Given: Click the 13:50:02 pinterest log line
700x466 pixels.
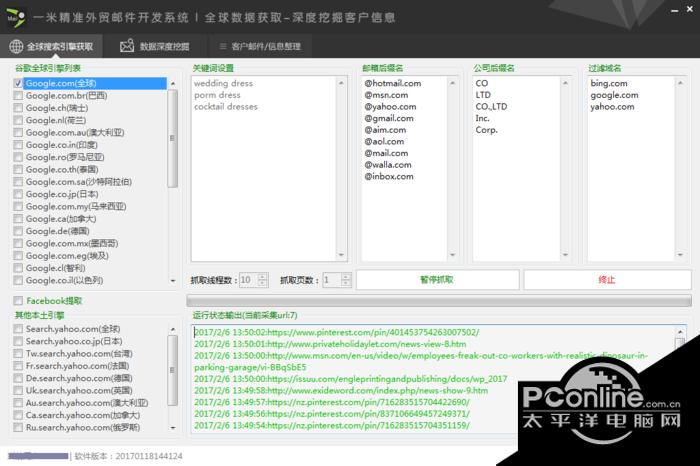Looking at the screenshot, I should (337, 333).
